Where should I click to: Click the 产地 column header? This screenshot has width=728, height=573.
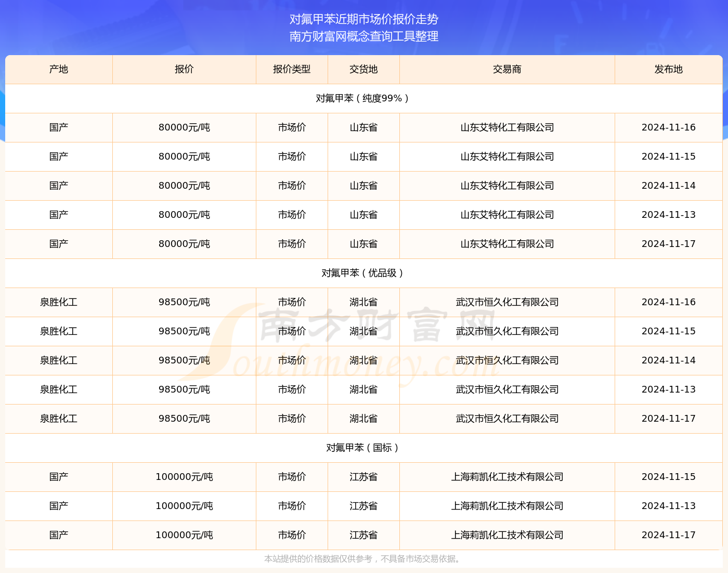point(59,69)
